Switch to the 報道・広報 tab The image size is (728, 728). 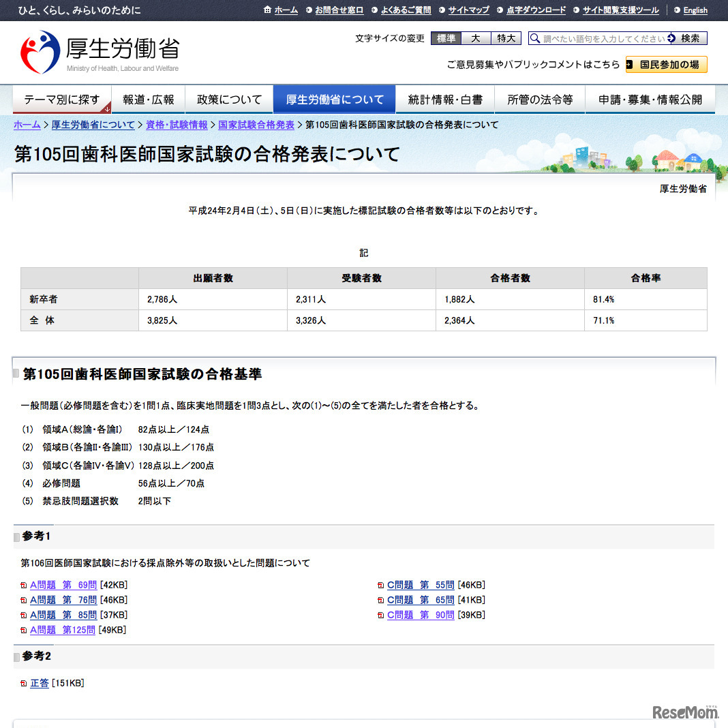click(149, 99)
